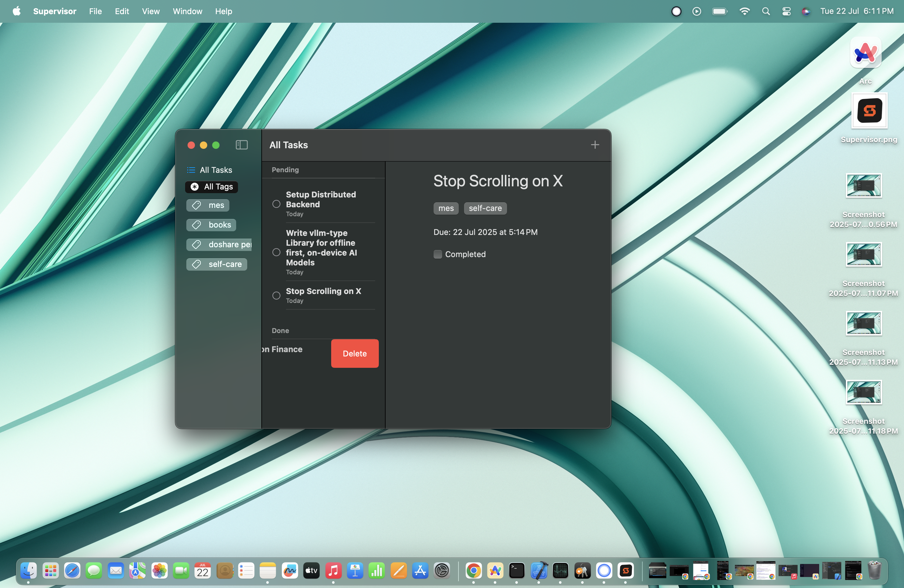Delete the Finance task
The width and height of the screenshot is (904, 588).
click(x=355, y=354)
